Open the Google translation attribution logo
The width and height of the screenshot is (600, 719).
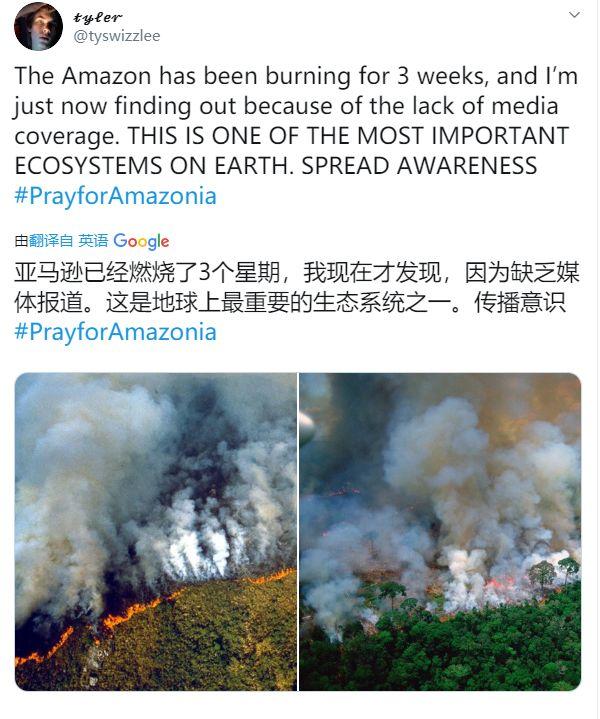pos(141,241)
